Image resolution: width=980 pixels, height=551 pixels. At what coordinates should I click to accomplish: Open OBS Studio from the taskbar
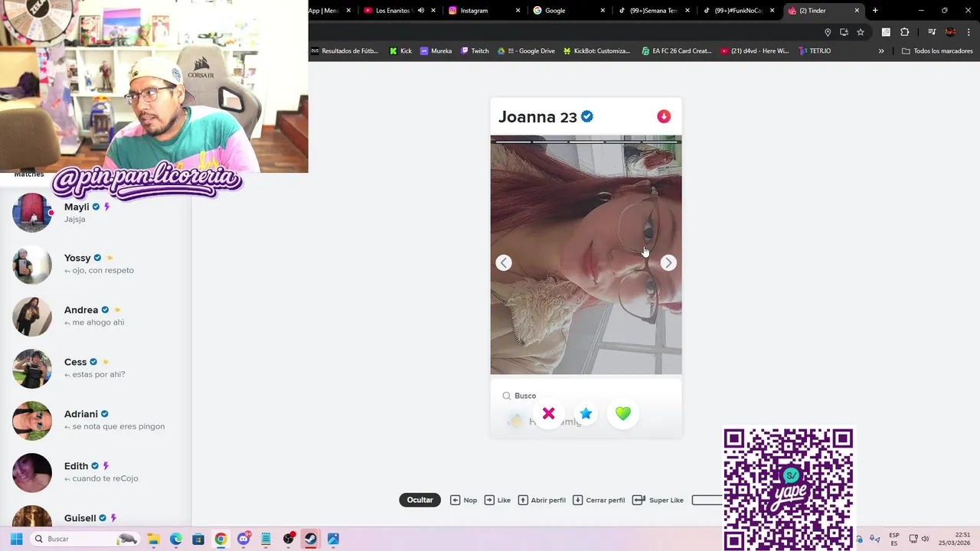[x=289, y=539]
